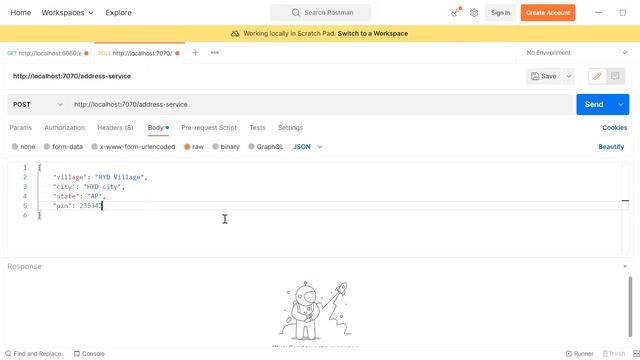Click the Search Postman field

320,13
